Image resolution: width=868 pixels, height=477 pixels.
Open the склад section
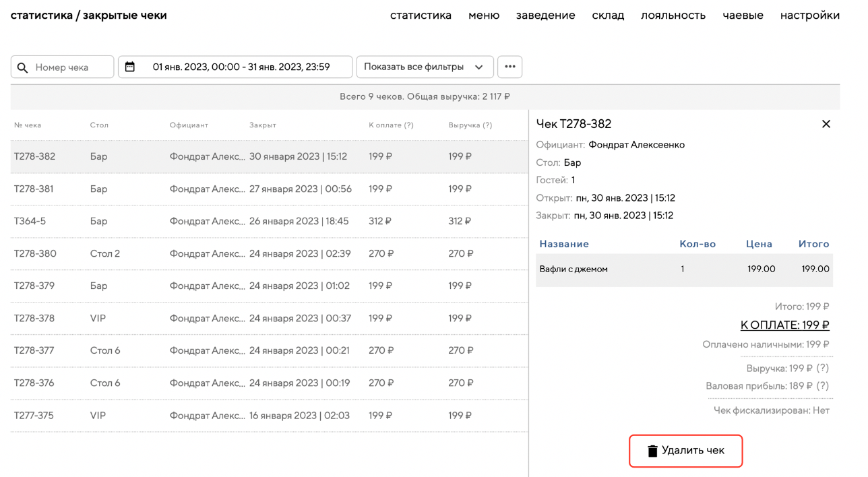pyautogui.click(x=608, y=15)
